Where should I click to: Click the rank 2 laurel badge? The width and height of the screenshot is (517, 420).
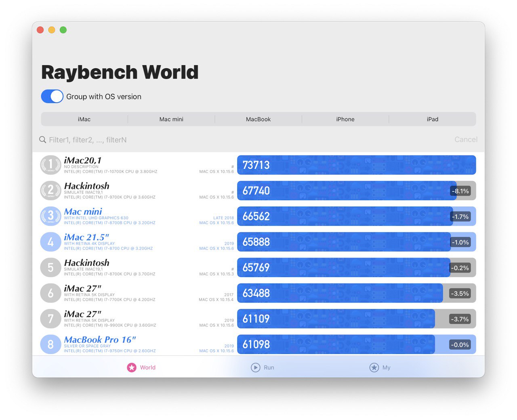tap(50, 191)
